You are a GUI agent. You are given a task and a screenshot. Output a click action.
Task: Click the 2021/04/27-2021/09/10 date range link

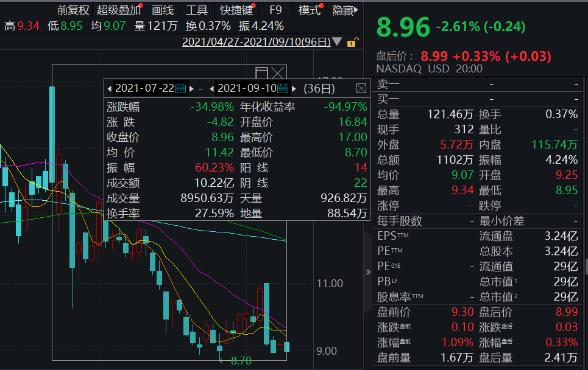(x=256, y=43)
